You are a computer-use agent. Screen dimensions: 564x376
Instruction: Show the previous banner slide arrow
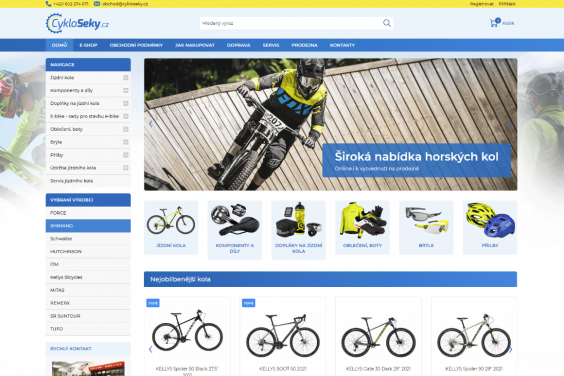(150, 124)
